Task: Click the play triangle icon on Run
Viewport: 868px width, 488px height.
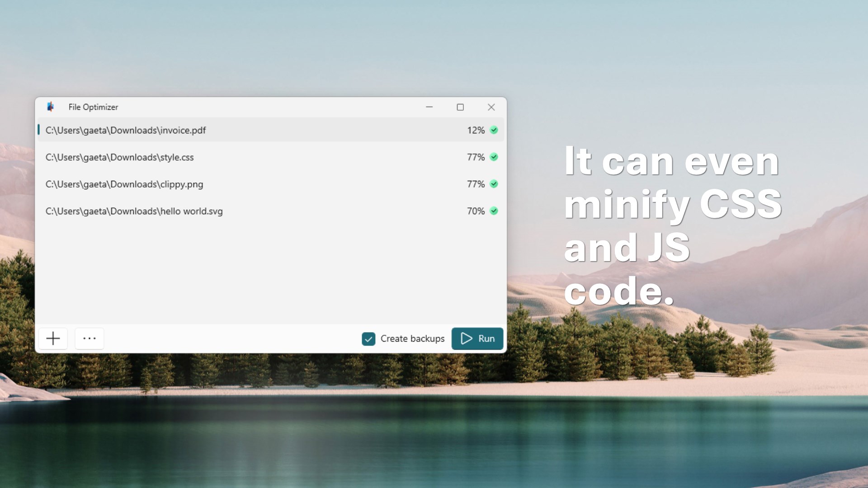Action: [x=467, y=338]
